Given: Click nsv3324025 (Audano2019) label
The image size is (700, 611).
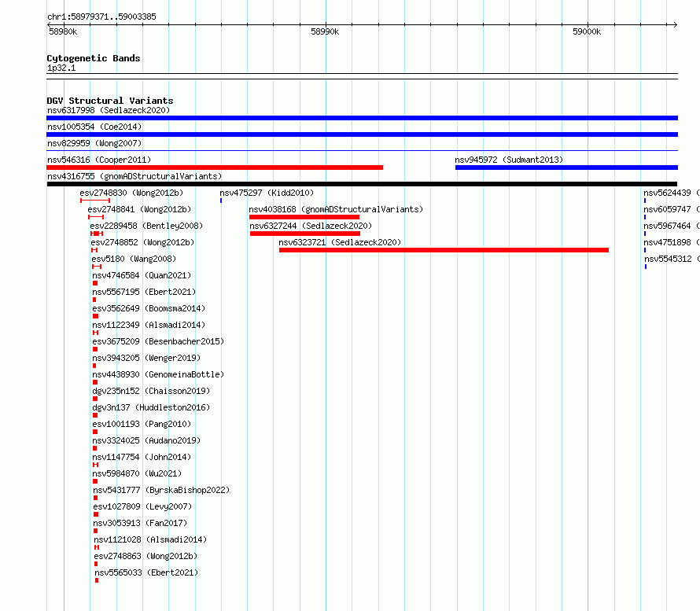Looking at the screenshot, I should [146, 440].
